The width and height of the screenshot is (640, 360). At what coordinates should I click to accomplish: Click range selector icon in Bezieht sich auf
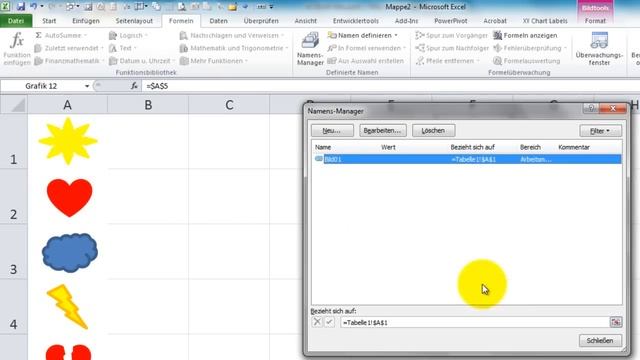click(616, 322)
